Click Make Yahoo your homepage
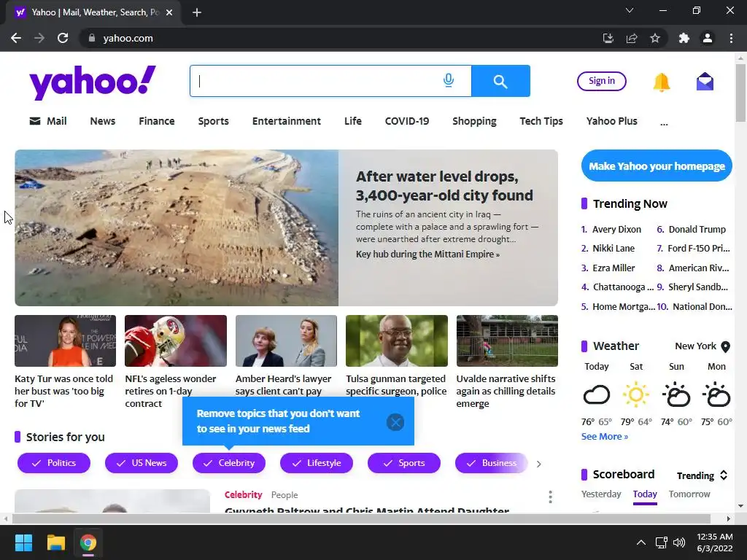 (x=657, y=166)
